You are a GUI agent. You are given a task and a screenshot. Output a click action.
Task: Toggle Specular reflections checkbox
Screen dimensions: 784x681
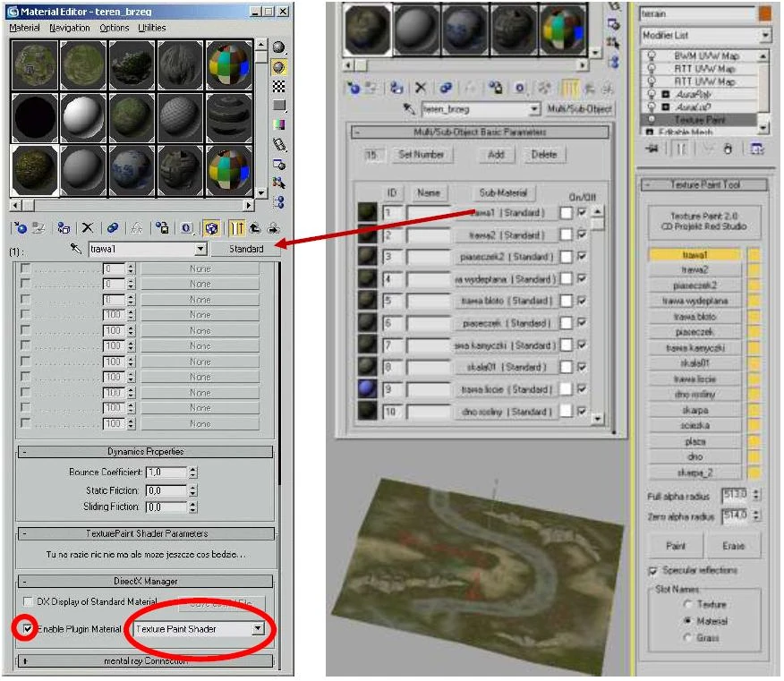[652, 571]
